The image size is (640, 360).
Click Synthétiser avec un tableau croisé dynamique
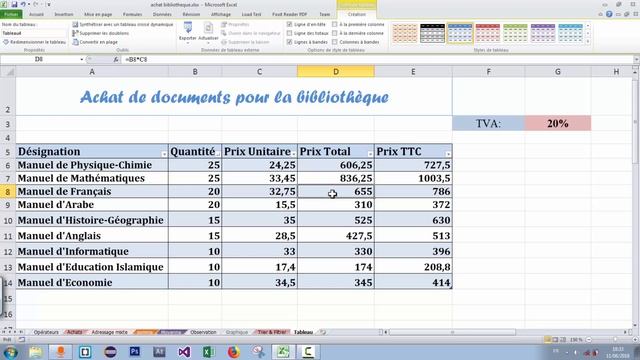tap(123, 24)
